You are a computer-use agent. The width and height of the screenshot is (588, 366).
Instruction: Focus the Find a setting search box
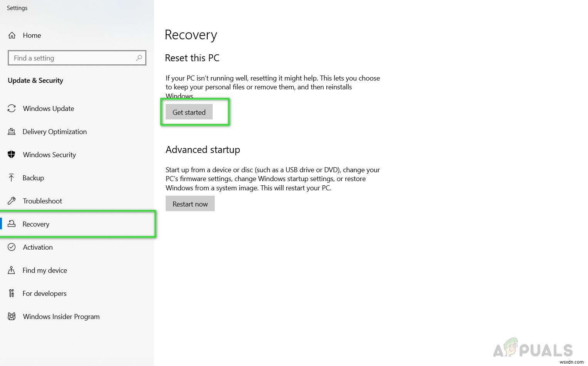click(77, 58)
